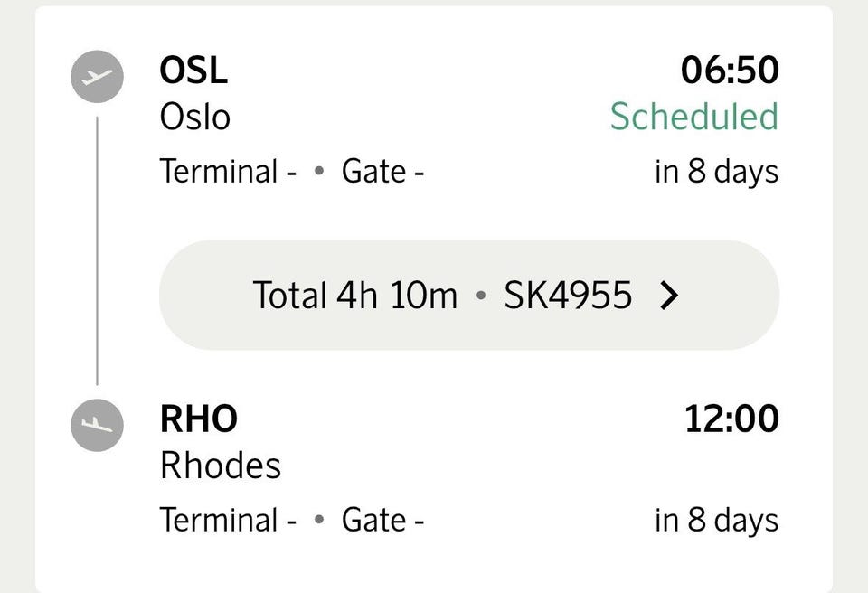Click Rhodes arrival Terminal info
This screenshot has width=868, height=593.
click(x=228, y=520)
